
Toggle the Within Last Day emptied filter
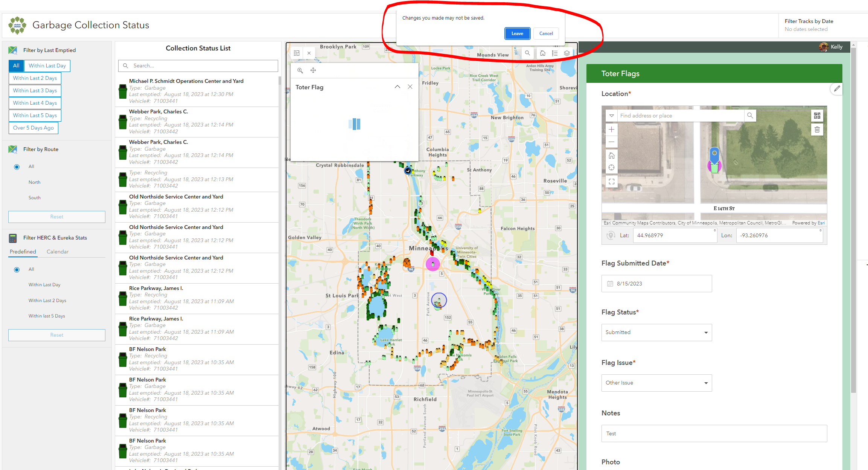click(47, 66)
